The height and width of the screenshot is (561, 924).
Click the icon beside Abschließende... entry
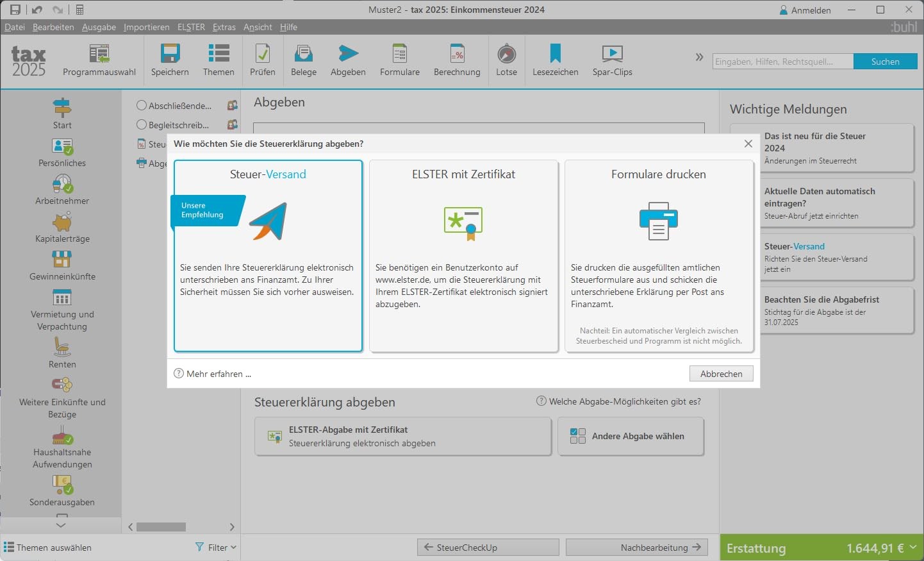click(x=233, y=105)
